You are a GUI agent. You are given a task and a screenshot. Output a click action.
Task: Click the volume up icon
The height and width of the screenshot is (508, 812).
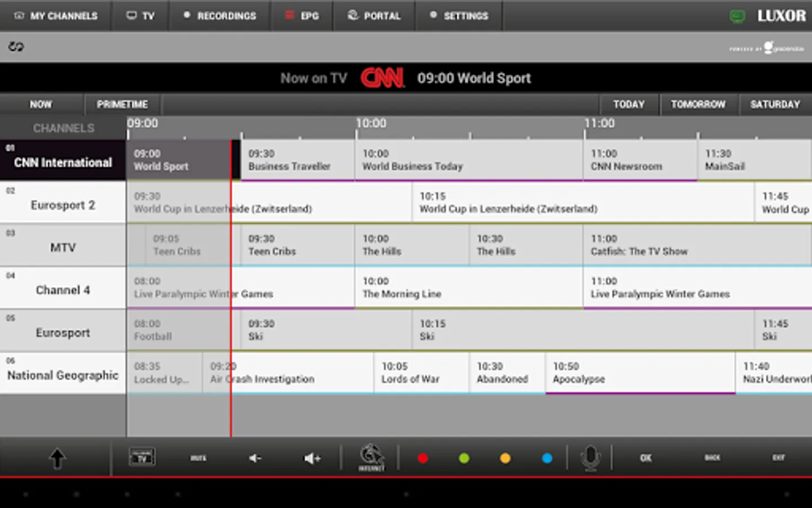pos(312,458)
